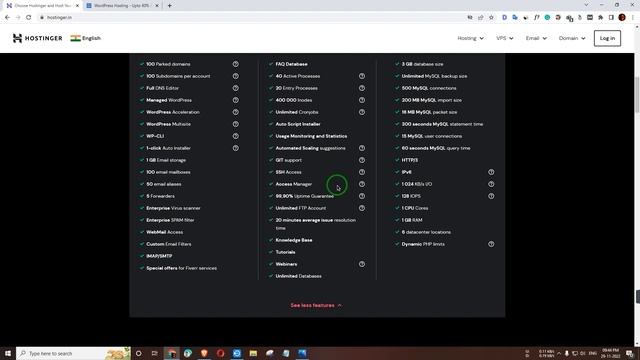The height and width of the screenshot is (360, 640).
Task: Click help icon beside GIT support
Action: pos(362,160)
